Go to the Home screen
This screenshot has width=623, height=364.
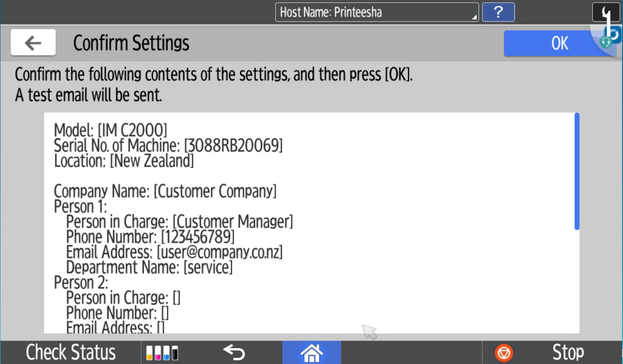(311, 353)
